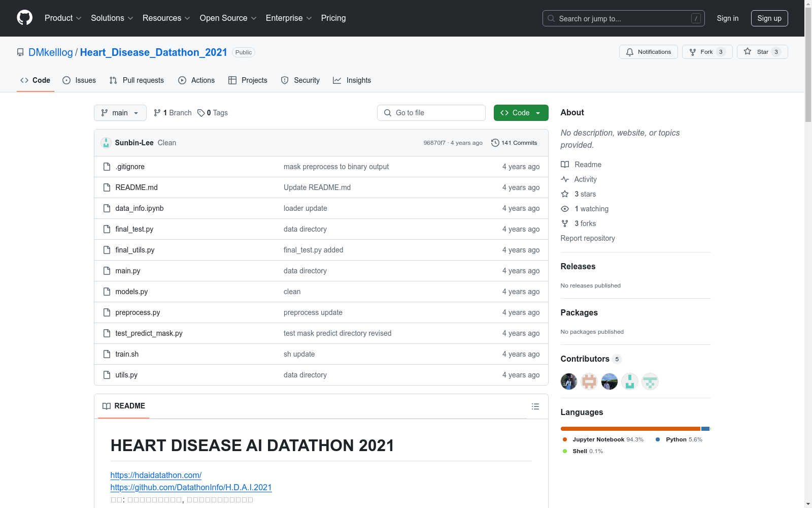Image resolution: width=812 pixels, height=508 pixels.
Task: Open the DMkelllog owner profile link
Action: (x=51, y=52)
